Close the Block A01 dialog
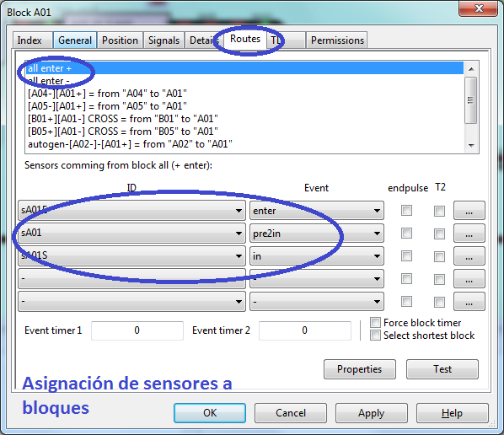This screenshot has height=435, width=504. (x=479, y=8)
